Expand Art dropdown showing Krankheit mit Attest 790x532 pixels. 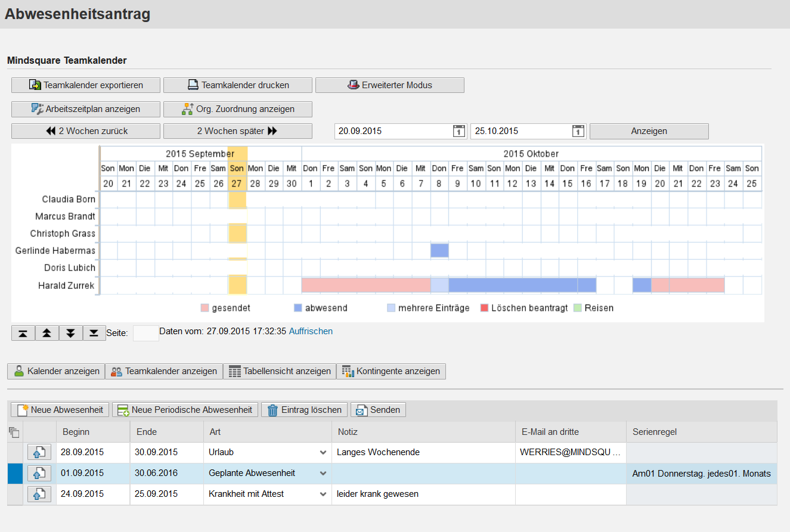tap(323, 494)
